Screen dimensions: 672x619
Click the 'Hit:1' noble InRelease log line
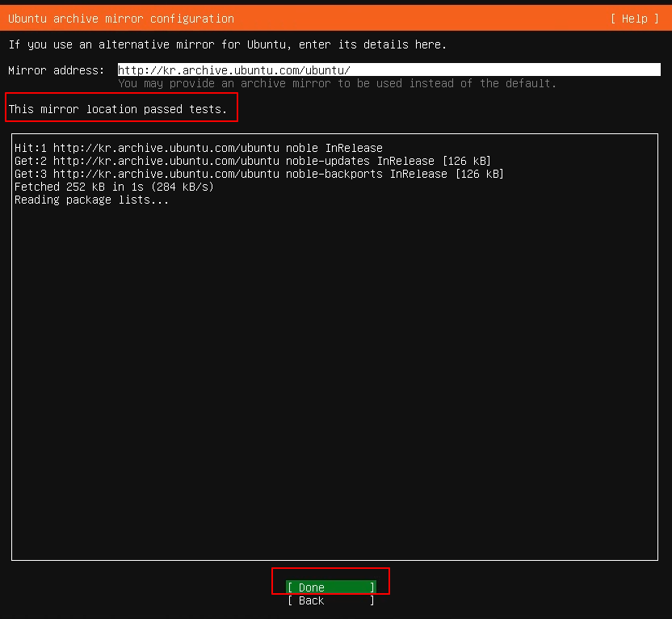[199, 148]
